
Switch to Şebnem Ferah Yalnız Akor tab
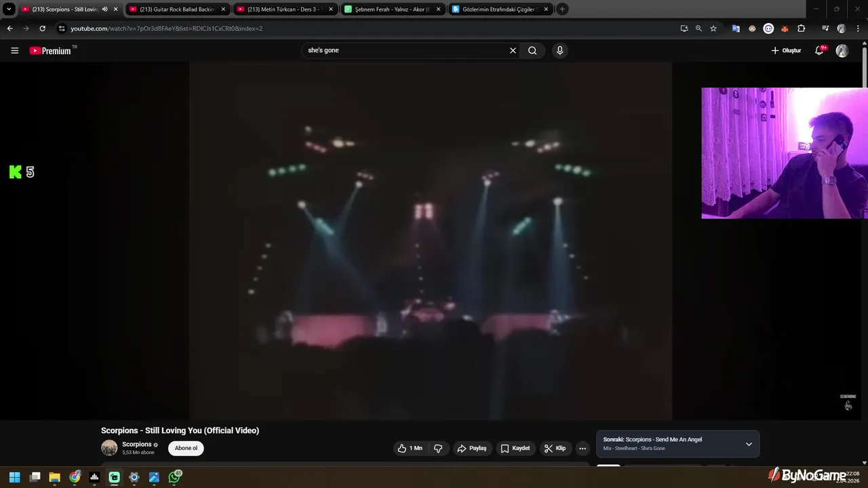pyautogui.click(x=392, y=9)
